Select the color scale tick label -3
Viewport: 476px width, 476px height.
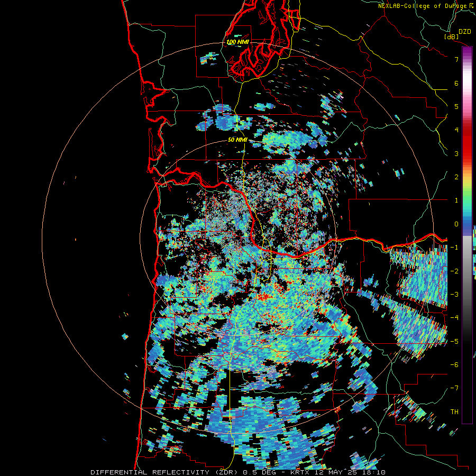coord(454,294)
